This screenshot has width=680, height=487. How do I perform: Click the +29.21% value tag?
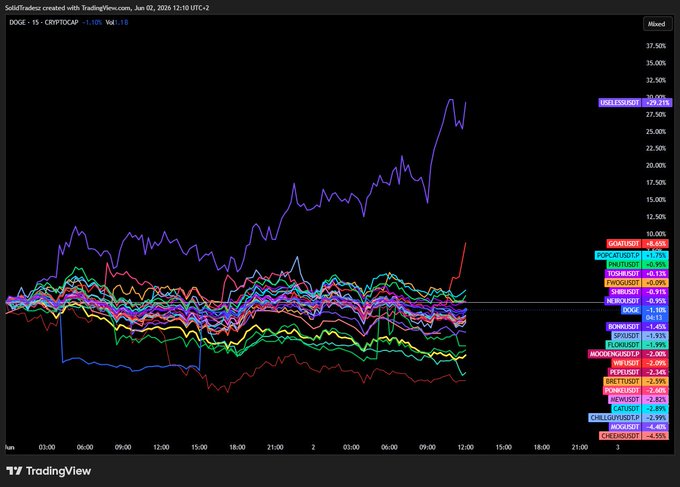(x=657, y=103)
